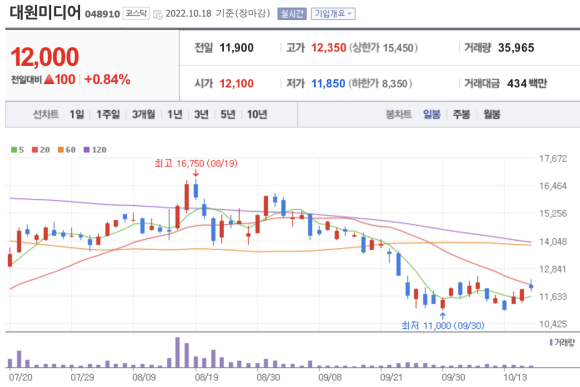The image size is (580, 387).
Task: Click the 08/19 date axis label
Action: coord(206,377)
